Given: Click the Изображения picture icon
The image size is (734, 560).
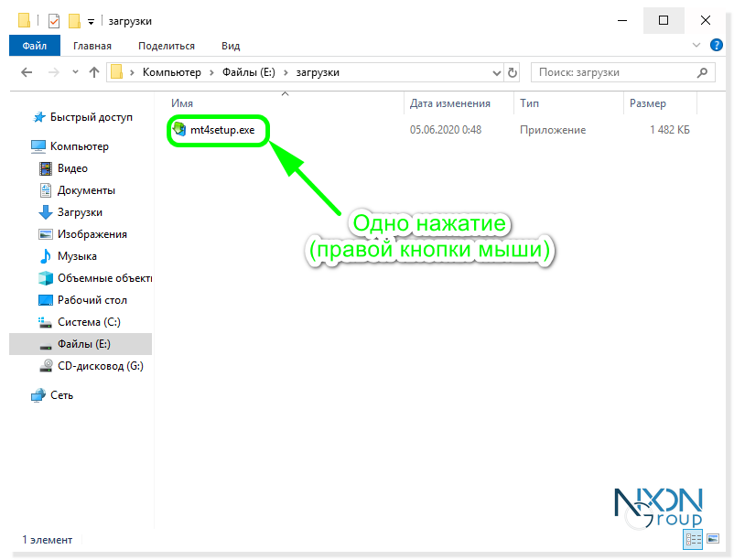Looking at the screenshot, I should [x=46, y=234].
